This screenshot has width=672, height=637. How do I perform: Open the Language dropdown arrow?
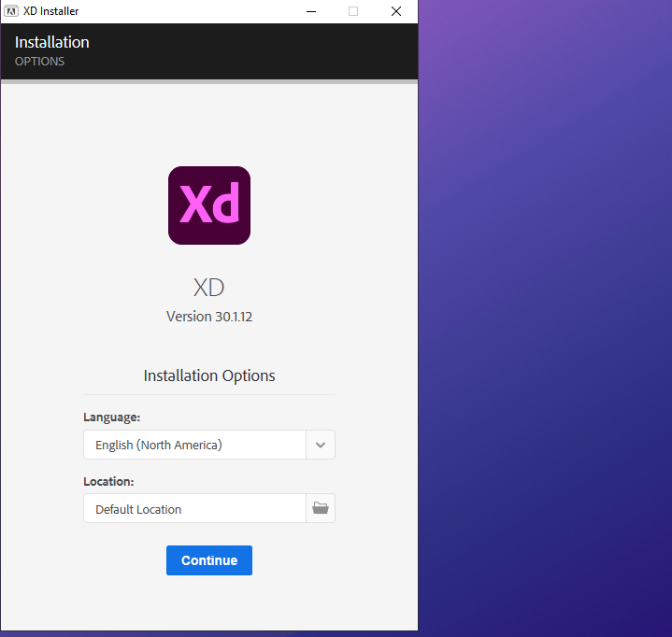[x=321, y=445]
